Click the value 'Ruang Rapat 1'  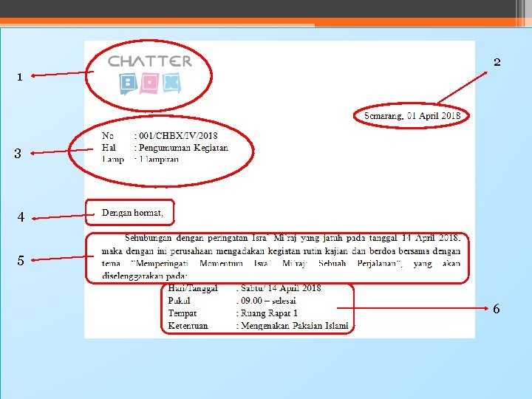point(269,313)
